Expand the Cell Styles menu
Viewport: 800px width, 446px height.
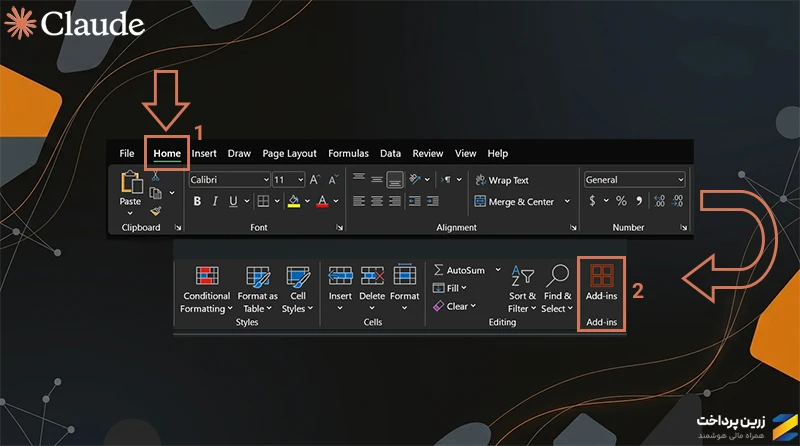coord(298,289)
